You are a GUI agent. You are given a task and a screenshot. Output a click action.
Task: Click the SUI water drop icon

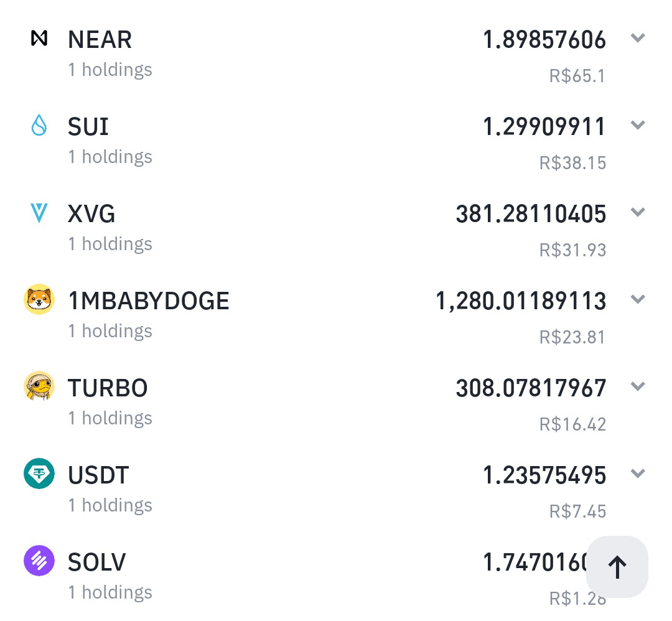click(x=39, y=125)
